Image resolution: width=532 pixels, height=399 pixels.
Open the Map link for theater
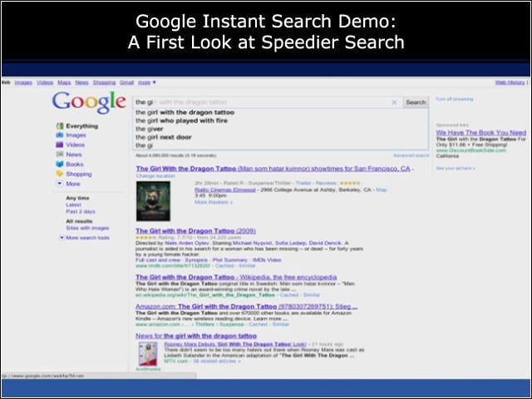tap(382, 190)
